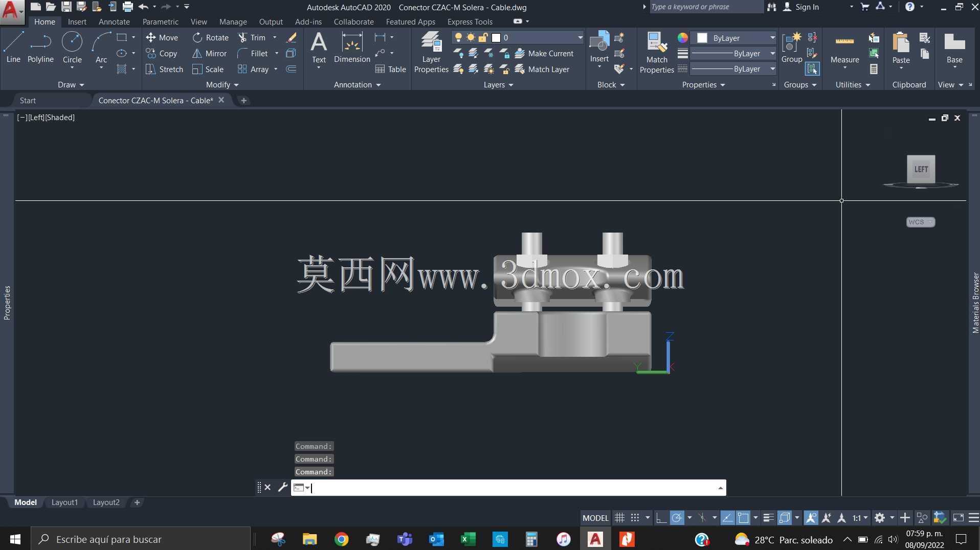Toggle polar tracking in status bar
This screenshot has width=980, height=550.
pos(677,518)
